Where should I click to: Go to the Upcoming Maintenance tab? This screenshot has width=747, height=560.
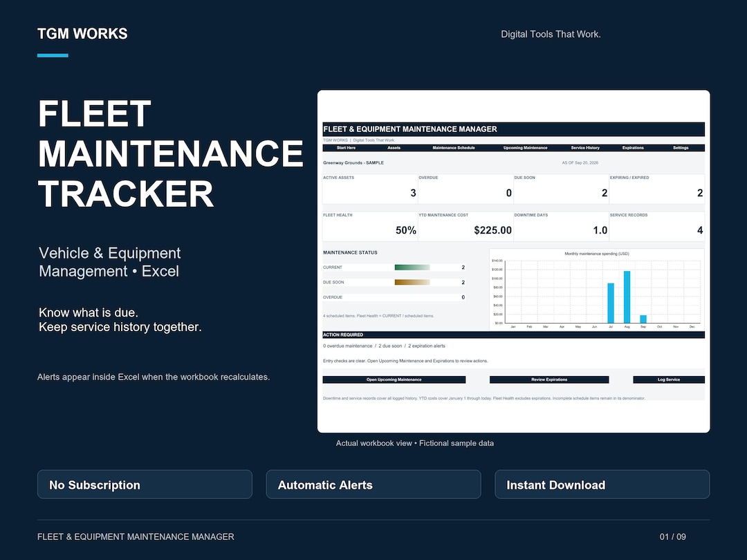(525, 148)
